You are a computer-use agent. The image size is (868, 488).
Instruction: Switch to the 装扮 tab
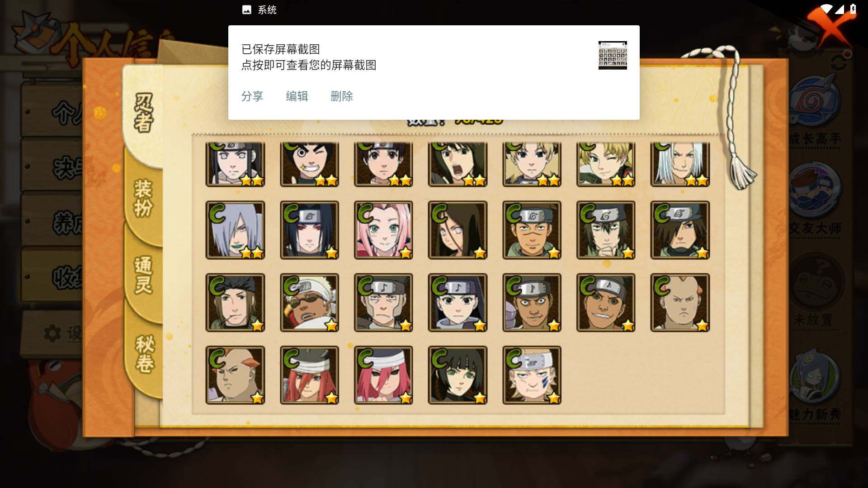pyautogui.click(x=144, y=198)
